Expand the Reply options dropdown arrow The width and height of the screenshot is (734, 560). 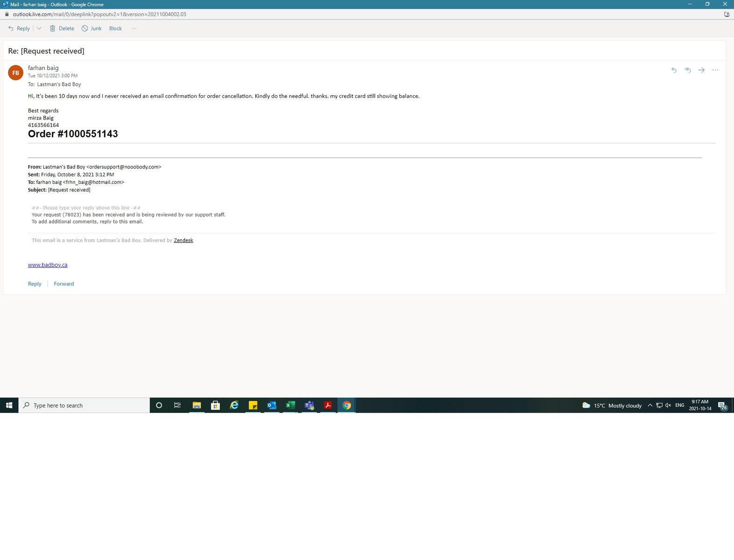pyautogui.click(x=39, y=28)
